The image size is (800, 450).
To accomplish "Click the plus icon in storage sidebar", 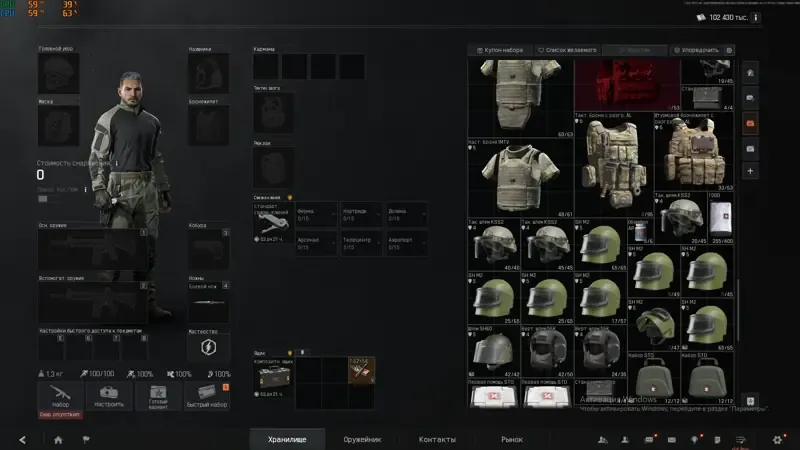I will point(750,171).
